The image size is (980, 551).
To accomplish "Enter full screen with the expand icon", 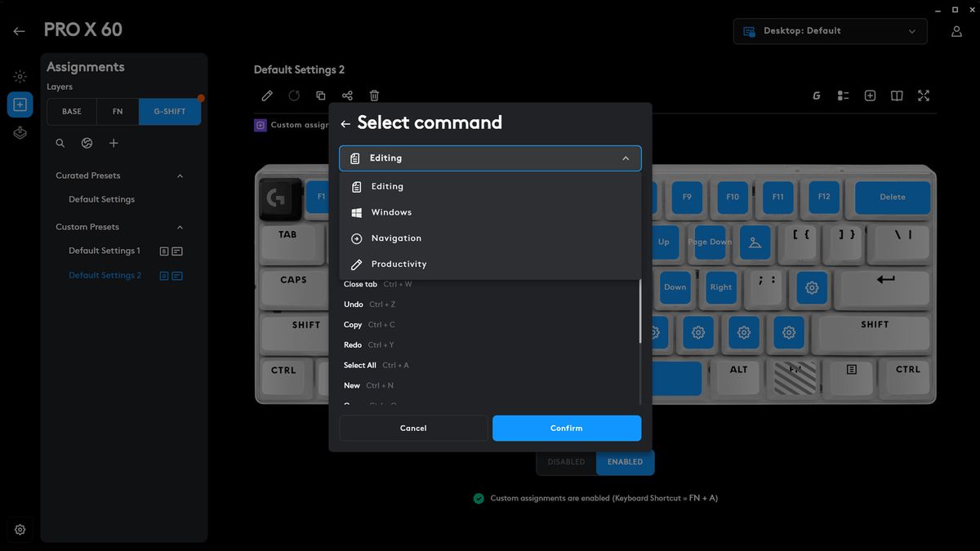I will coord(923,96).
